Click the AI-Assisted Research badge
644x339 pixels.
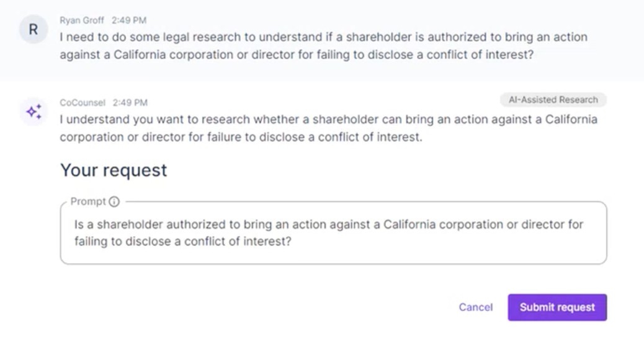553,100
